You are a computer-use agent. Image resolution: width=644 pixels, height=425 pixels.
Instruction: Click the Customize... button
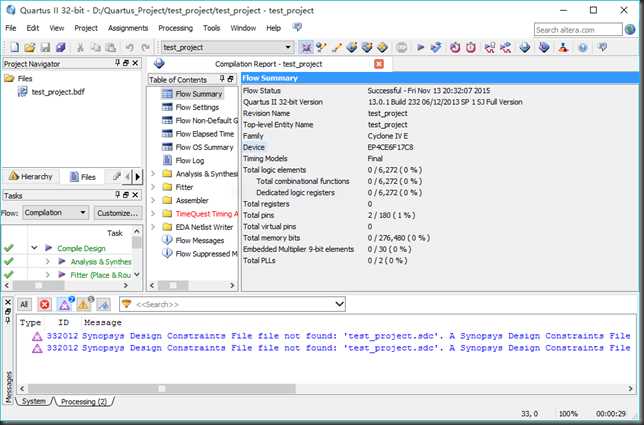(x=117, y=213)
